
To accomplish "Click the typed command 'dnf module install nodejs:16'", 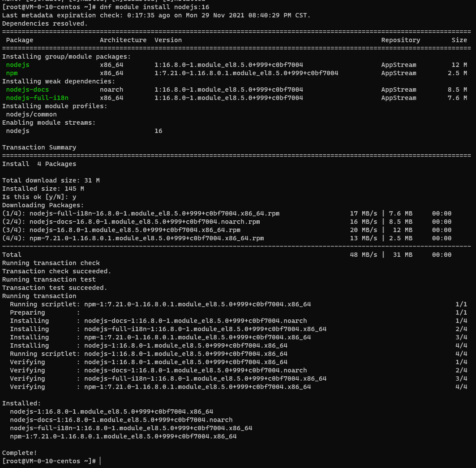I will coord(154,7).
